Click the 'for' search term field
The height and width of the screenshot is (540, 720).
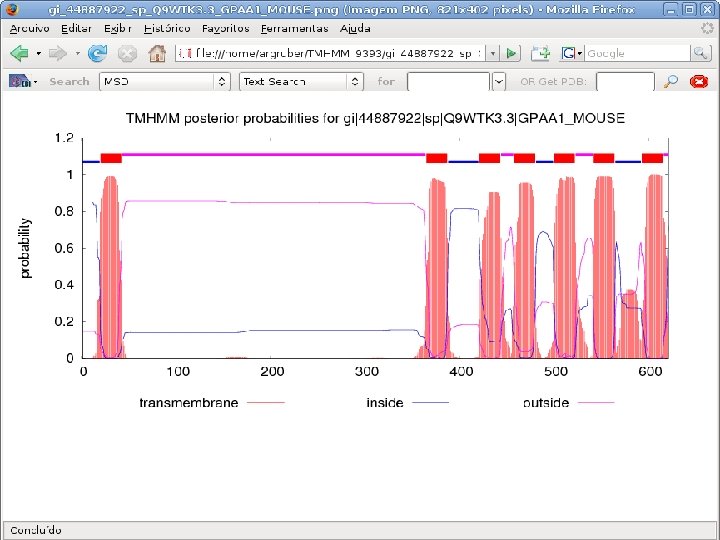pyautogui.click(x=448, y=82)
